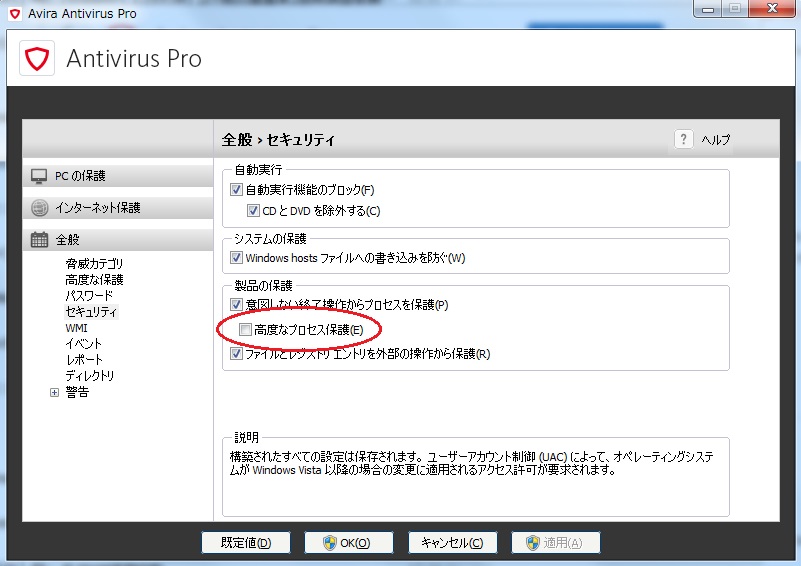Click the 適用(A) button
Viewport: 801px width, 566px height.
pyautogui.click(x=556, y=543)
